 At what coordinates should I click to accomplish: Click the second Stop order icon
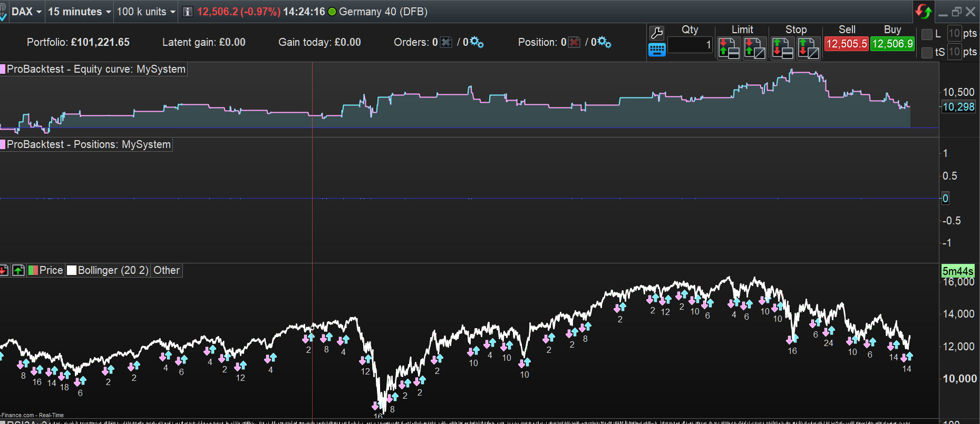809,48
